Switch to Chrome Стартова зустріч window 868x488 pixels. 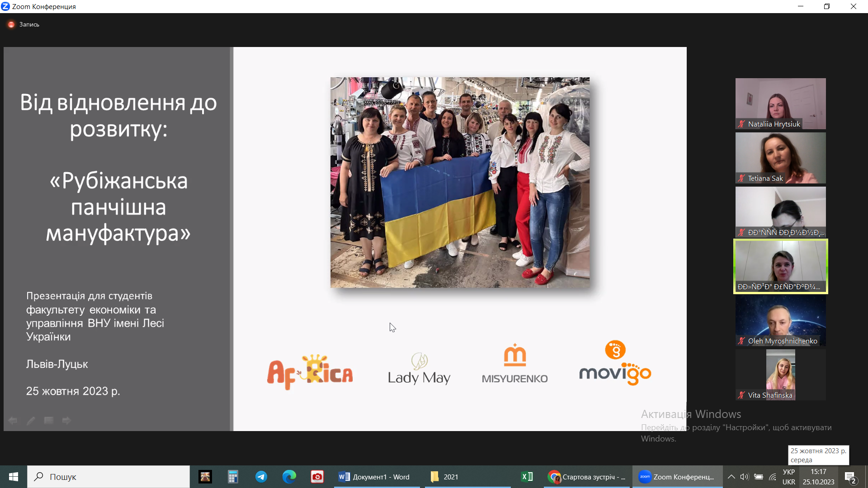click(x=587, y=477)
